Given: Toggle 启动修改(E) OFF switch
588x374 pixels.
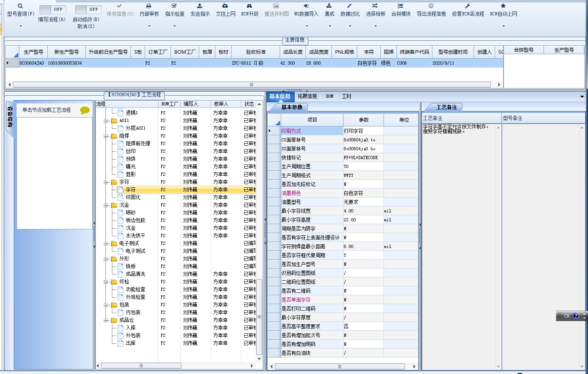Looking at the screenshot, I should (x=88, y=9).
